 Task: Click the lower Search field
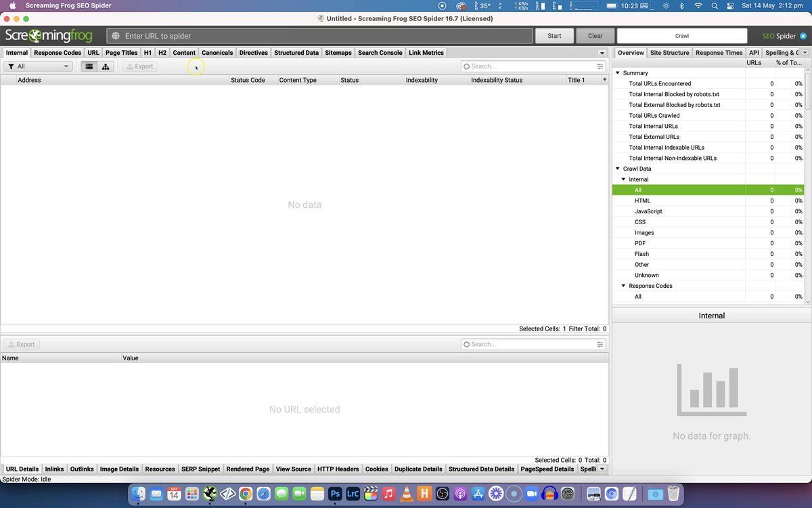pyautogui.click(x=533, y=344)
